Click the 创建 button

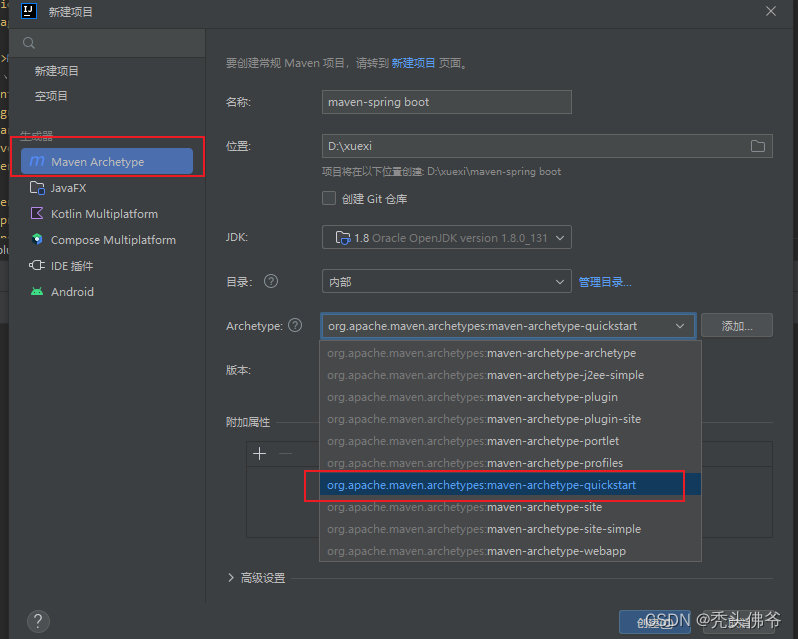click(x=654, y=622)
